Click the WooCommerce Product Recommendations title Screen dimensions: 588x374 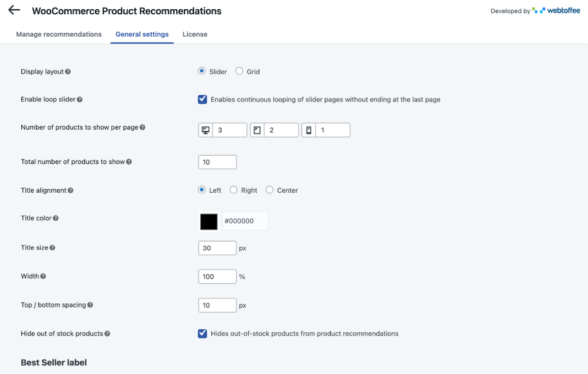127,11
